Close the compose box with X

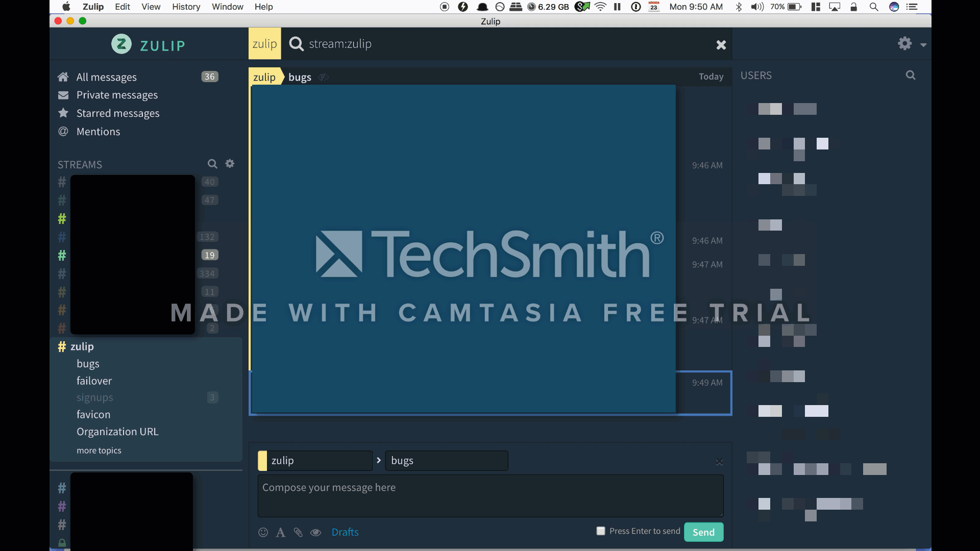click(719, 462)
